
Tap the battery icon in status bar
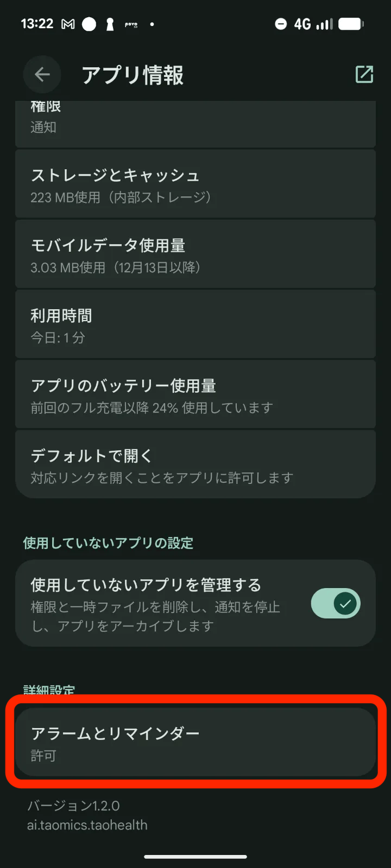[351, 24]
